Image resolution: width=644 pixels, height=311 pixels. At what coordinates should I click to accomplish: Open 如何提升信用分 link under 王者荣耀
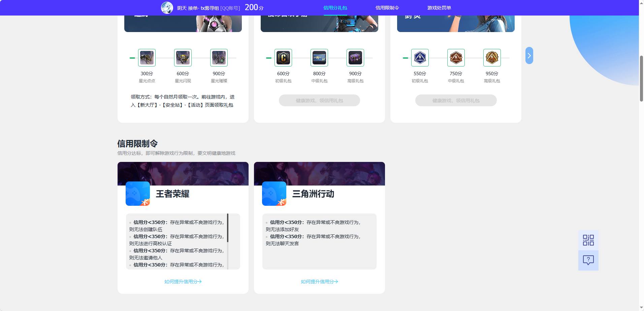[x=183, y=282]
